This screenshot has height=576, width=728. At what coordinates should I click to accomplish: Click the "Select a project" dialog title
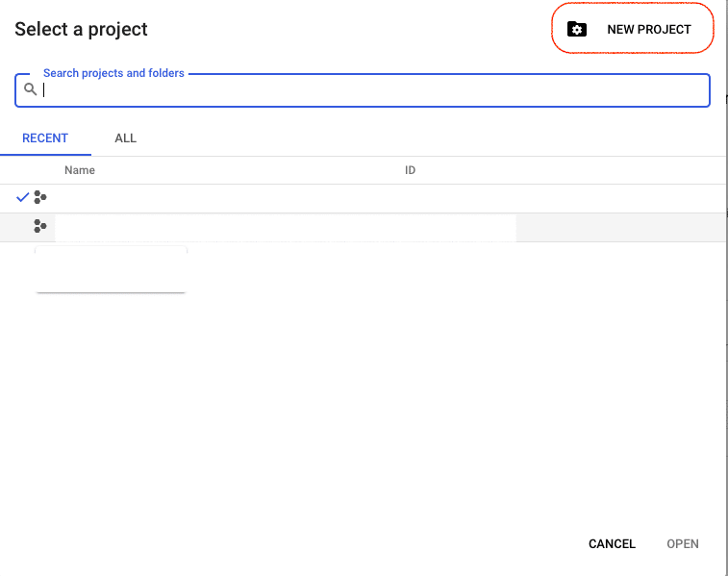[82, 29]
